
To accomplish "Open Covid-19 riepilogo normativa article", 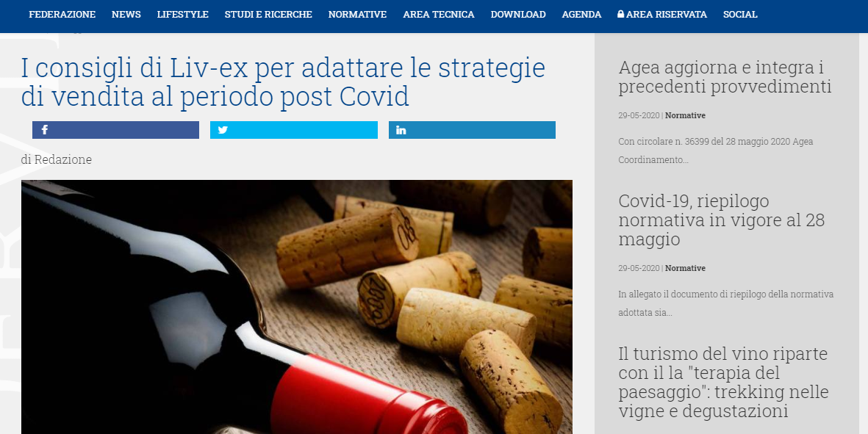I will click(x=721, y=220).
